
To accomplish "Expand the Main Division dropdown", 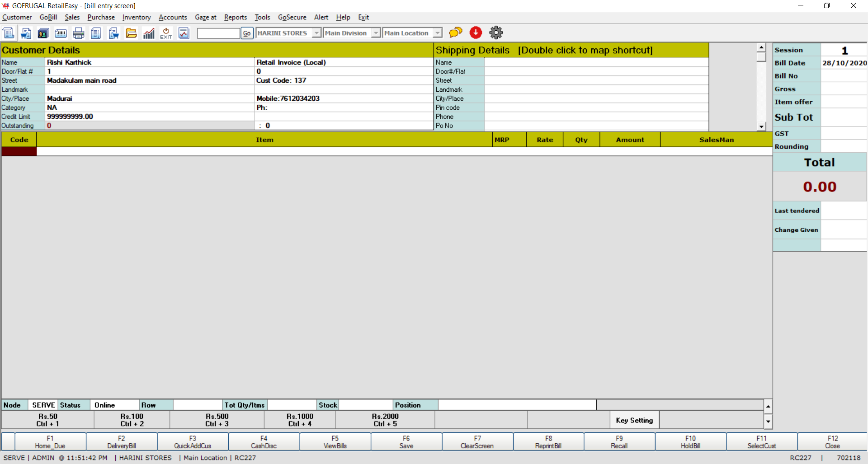I will click(376, 33).
